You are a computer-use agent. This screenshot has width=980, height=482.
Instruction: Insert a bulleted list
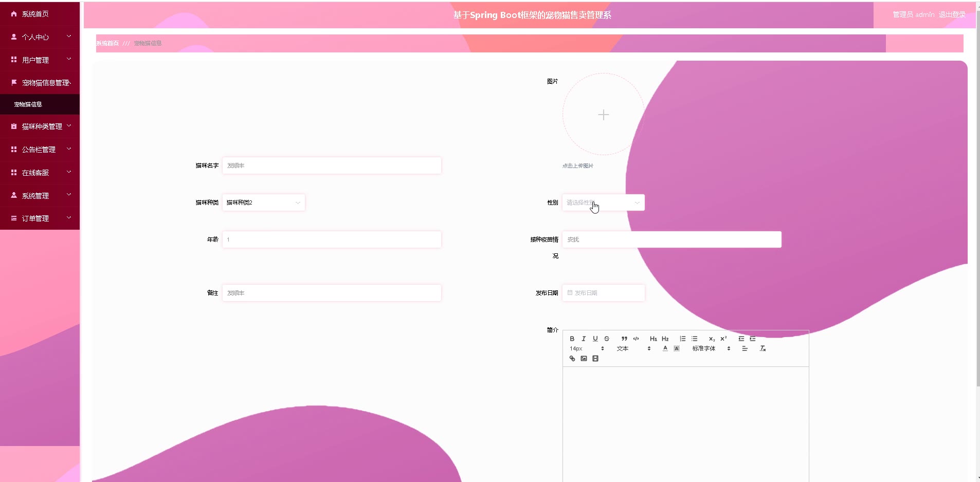tap(695, 339)
